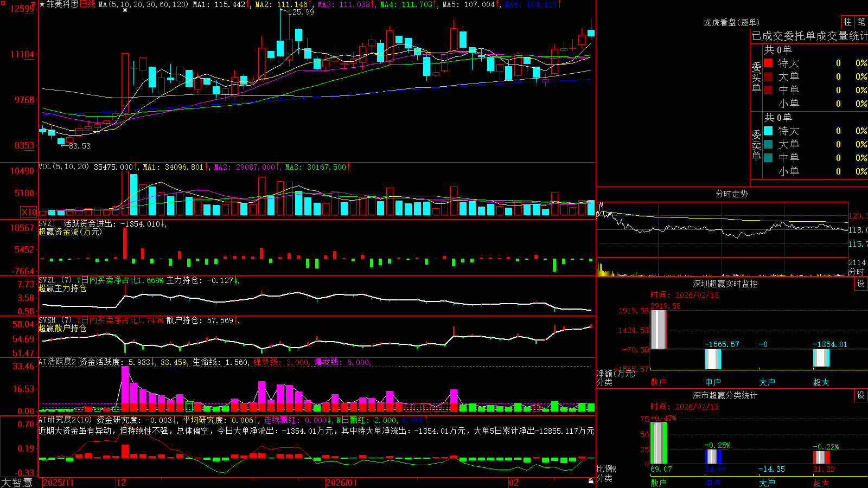Click the VOL(5,10,20) indicator label
The width and height of the screenshot is (868, 488).
64,167
